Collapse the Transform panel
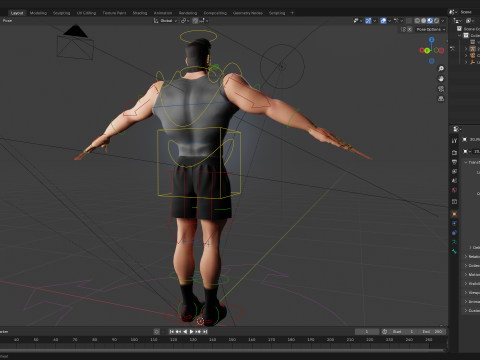Image resolution: width=480 pixels, height=360 pixels. 472,162
